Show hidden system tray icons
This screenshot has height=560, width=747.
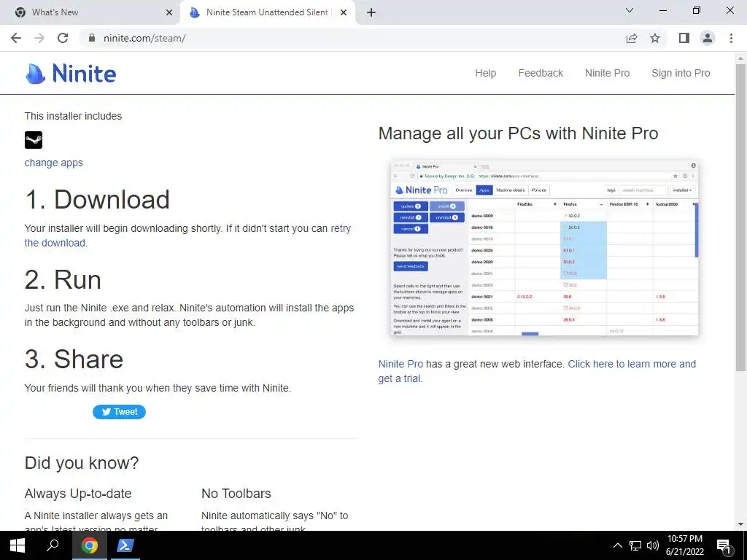pyautogui.click(x=617, y=545)
